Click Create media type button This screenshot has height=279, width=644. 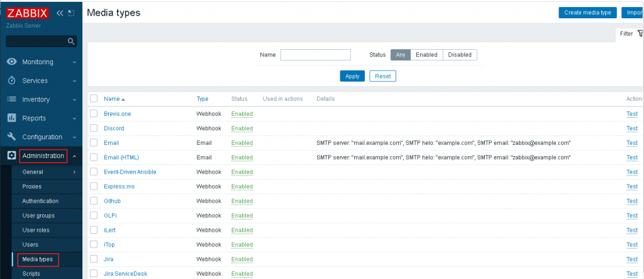click(x=588, y=13)
